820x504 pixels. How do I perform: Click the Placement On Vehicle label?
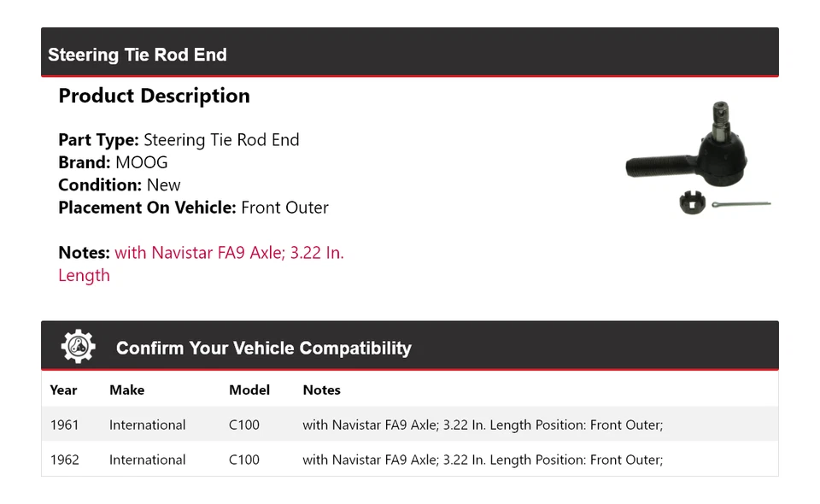point(147,208)
